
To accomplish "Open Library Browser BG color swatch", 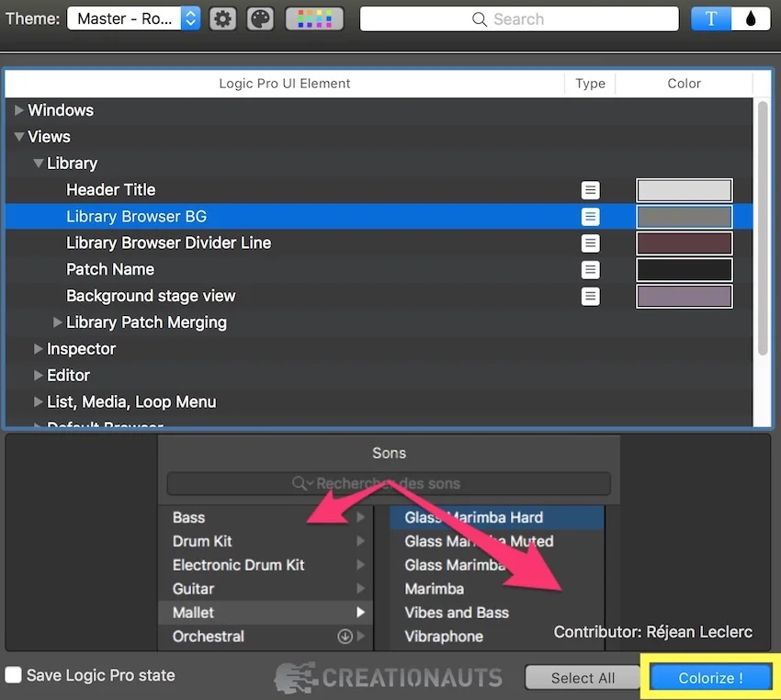I will tap(685, 217).
